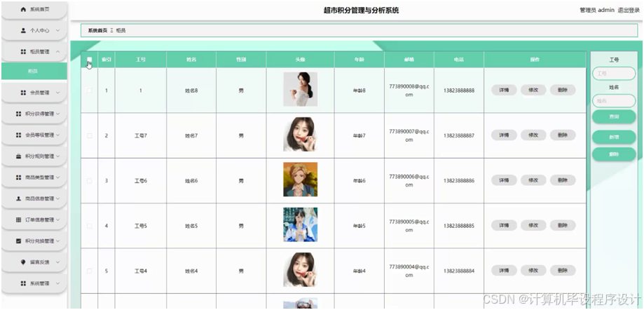The height and width of the screenshot is (310, 644).
Task: Select the 柜员 submenu item
Action: coord(34,71)
